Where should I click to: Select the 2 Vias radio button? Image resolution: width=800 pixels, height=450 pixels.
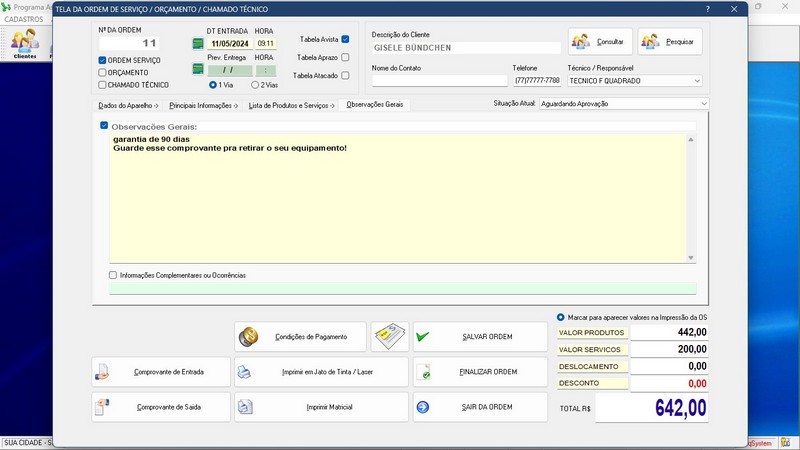coord(256,85)
